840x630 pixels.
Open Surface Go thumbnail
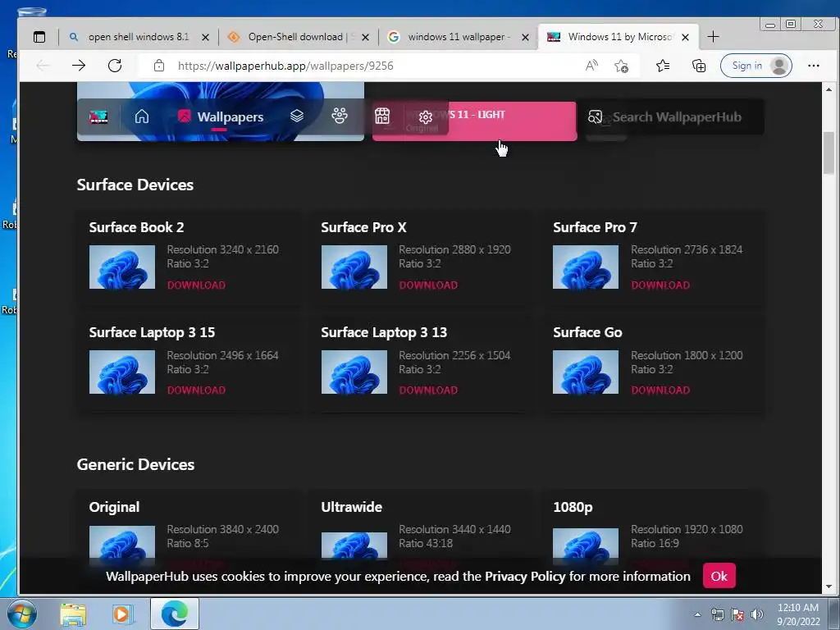click(x=586, y=372)
